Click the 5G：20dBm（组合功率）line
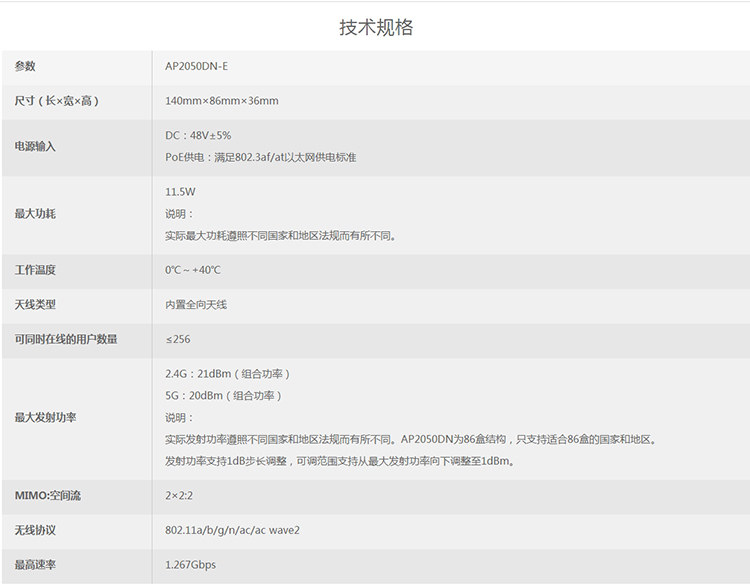The image size is (750, 587). click(x=224, y=396)
